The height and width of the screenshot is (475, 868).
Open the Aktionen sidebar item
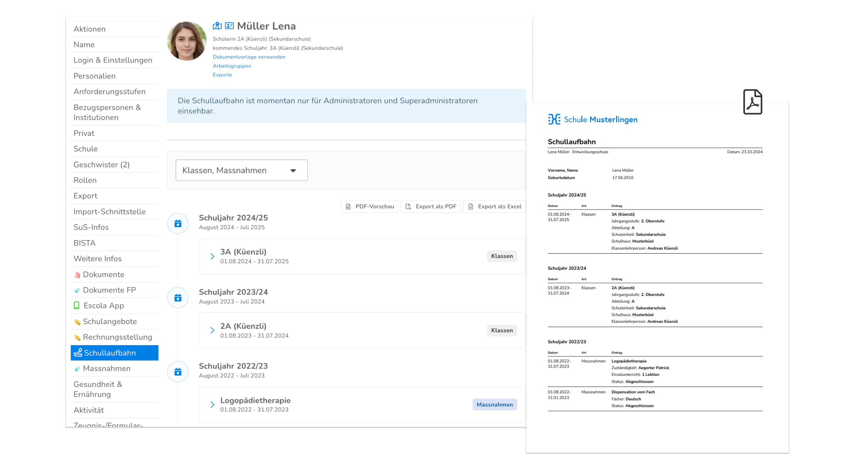tap(114, 29)
